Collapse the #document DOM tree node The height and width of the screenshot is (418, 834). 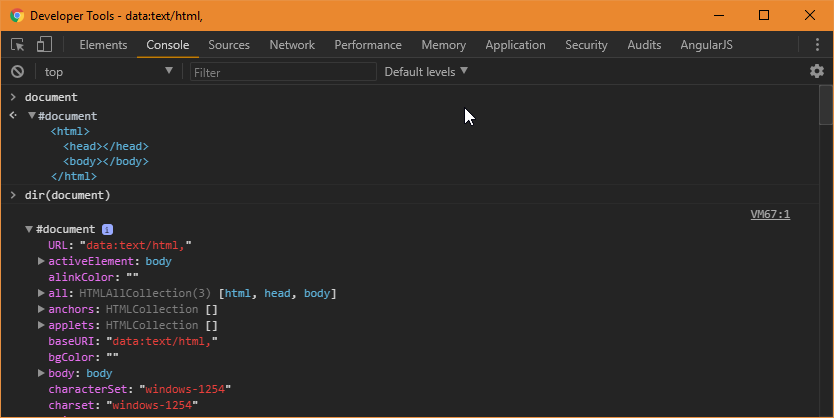(31, 117)
